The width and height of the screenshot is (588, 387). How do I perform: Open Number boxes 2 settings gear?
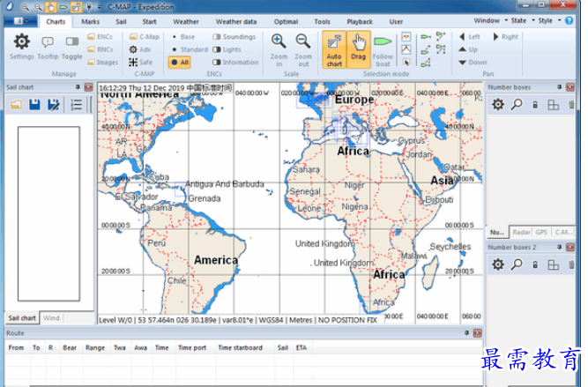[x=498, y=264]
